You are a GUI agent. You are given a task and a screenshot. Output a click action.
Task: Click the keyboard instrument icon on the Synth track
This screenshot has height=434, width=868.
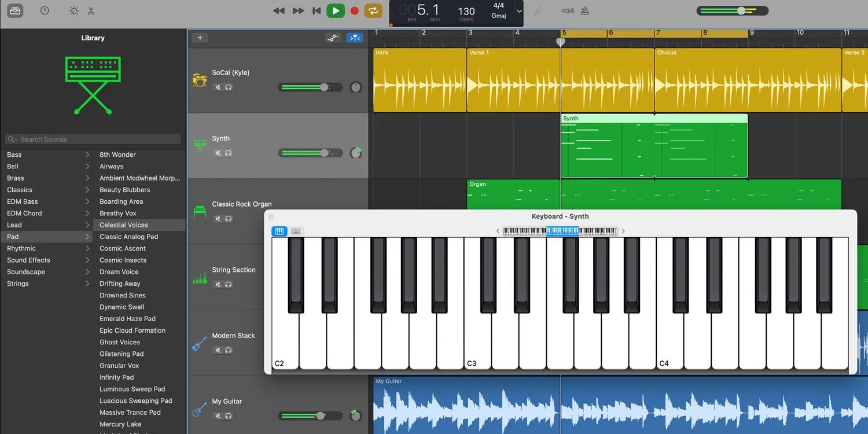click(x=199, y=146)
